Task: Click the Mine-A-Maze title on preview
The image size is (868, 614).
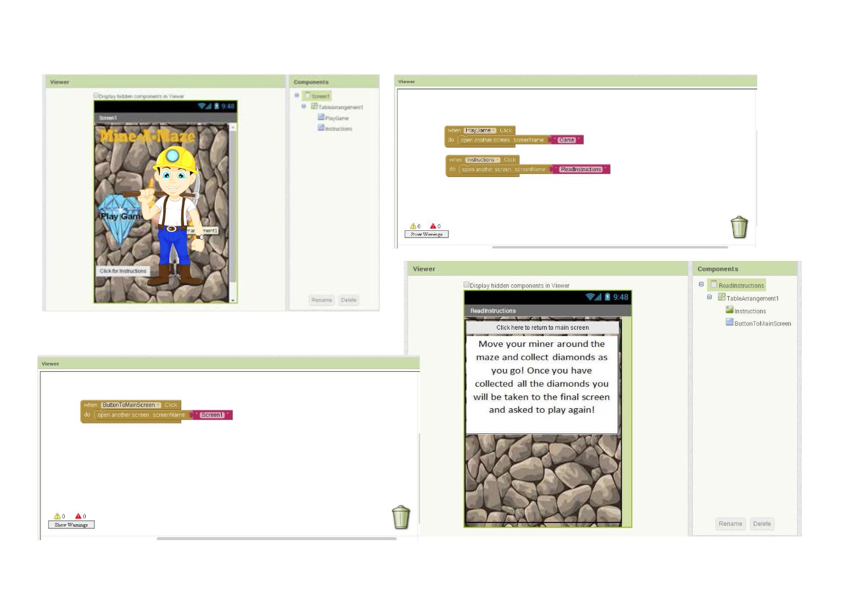Action: click(x=147, y=135)
